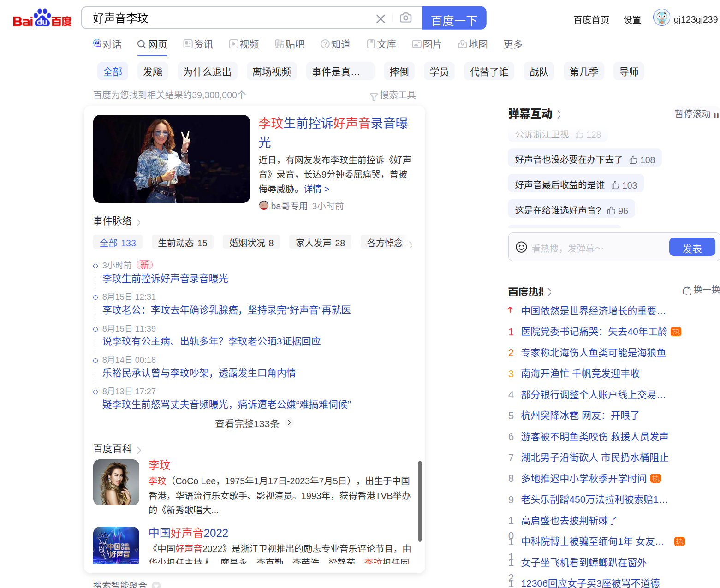Expand 搜索智能聚合 dropdown arrow
Screen dimensions: 720x588
coord(156,585)
